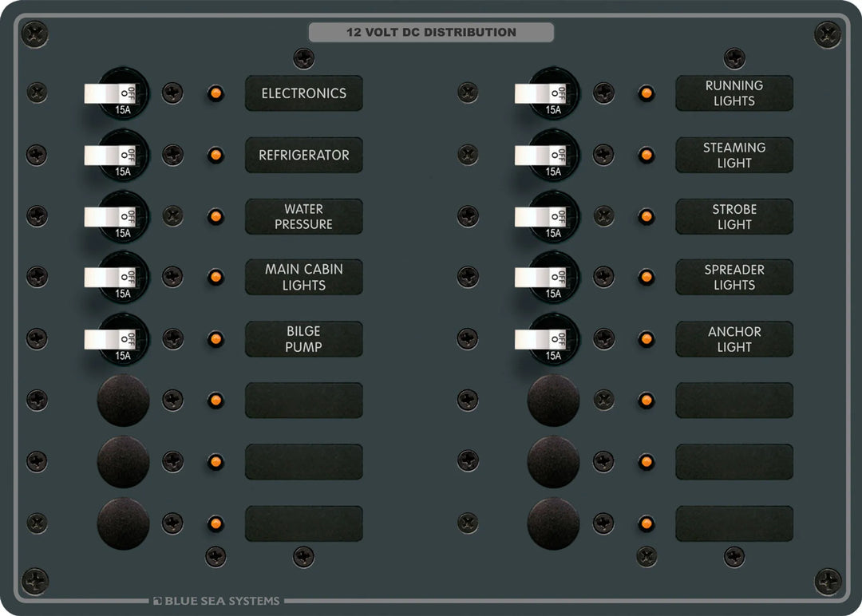This screenshot has width=862, height=616.
Task: Click the orange LED beside Electronics label
Action: pyautogui.click(x=215, y=93)
